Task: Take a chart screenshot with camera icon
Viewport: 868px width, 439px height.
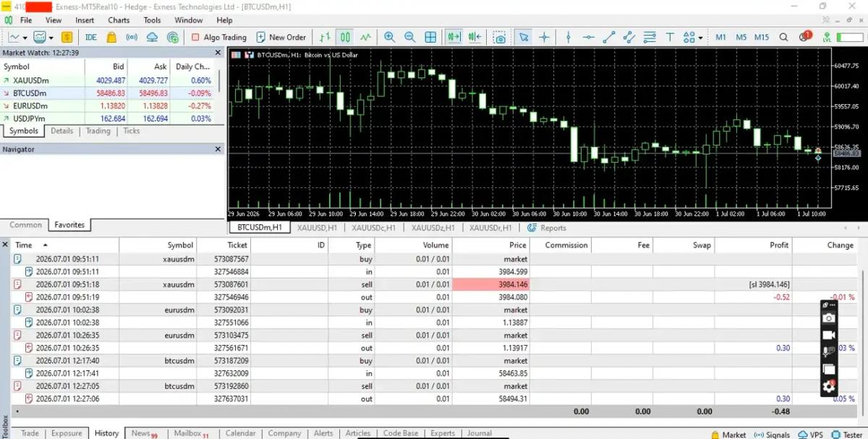Action: click(499, 37)
